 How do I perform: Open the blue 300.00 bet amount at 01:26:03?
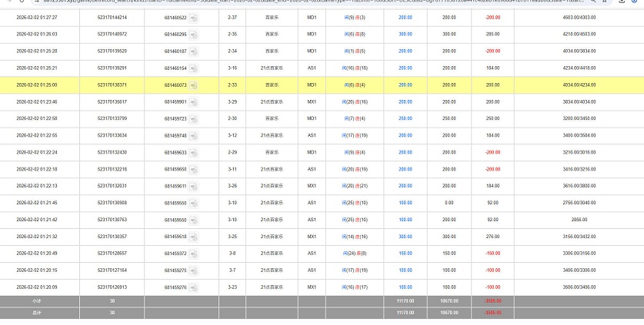405,35
